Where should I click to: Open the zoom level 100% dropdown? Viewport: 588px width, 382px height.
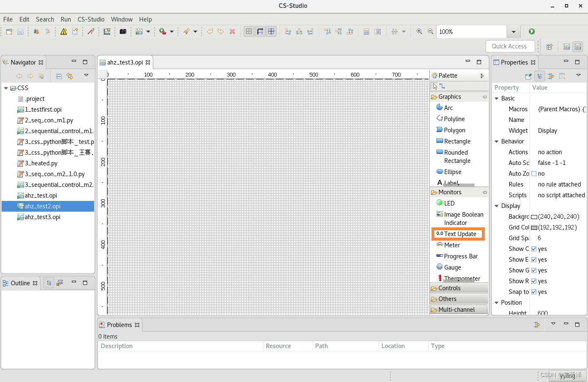click(513, 32)
